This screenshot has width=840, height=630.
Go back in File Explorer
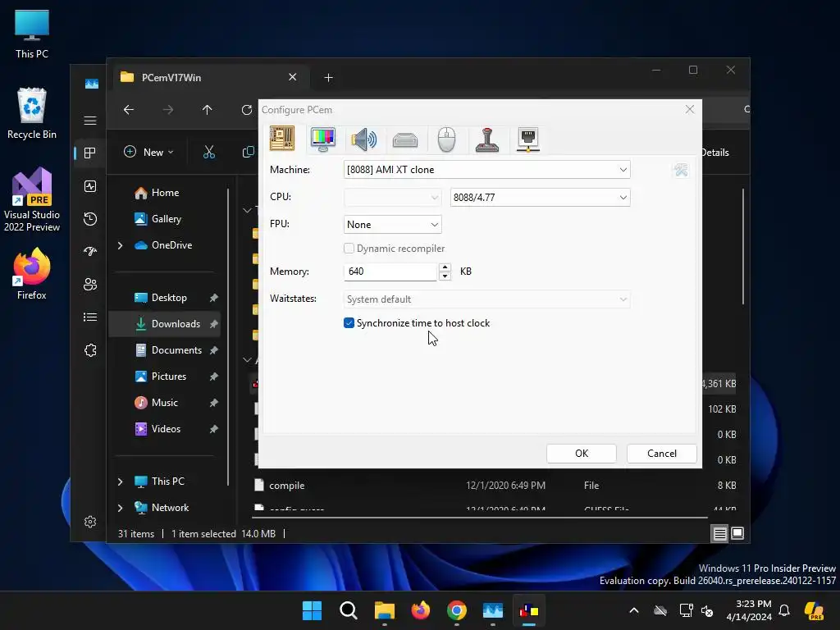click(129, 110)
